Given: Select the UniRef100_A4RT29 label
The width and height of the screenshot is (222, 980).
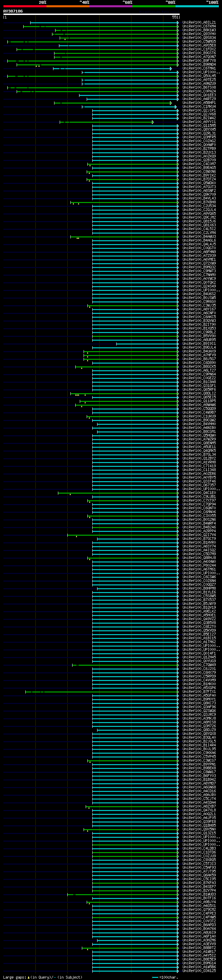Looking at the screenshot, I should click(199, 99).
